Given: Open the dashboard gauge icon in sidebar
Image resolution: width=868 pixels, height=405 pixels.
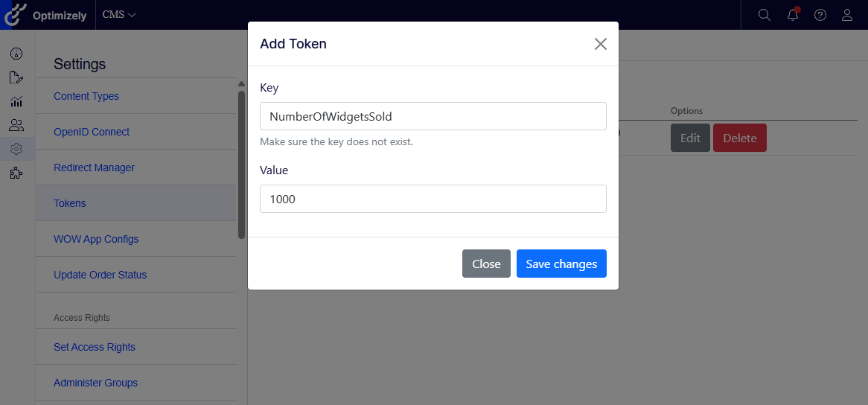Looking at the screenshot, I should [16, 54].
